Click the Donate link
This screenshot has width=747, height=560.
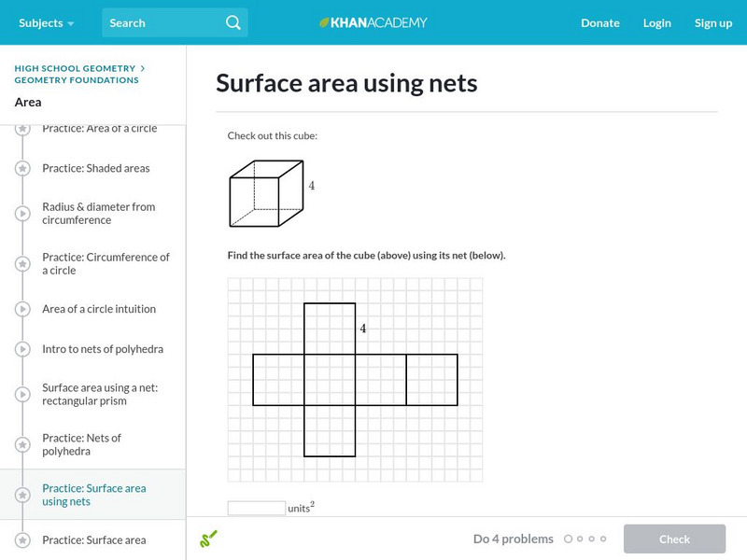pyautogui.click(x=600, y=22)
